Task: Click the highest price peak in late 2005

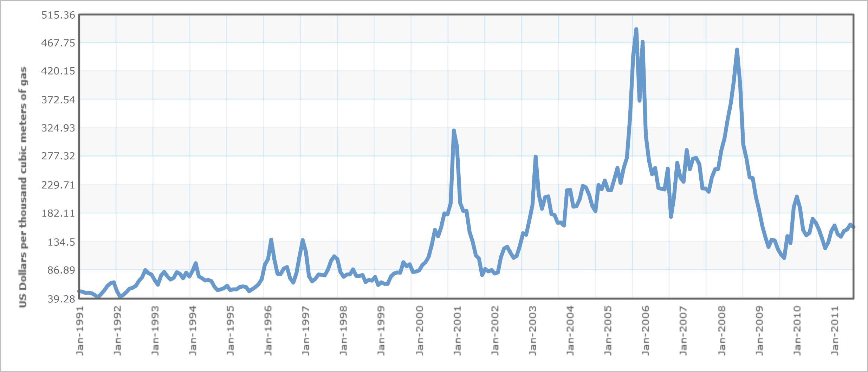Action: click(x=636, y=30)
